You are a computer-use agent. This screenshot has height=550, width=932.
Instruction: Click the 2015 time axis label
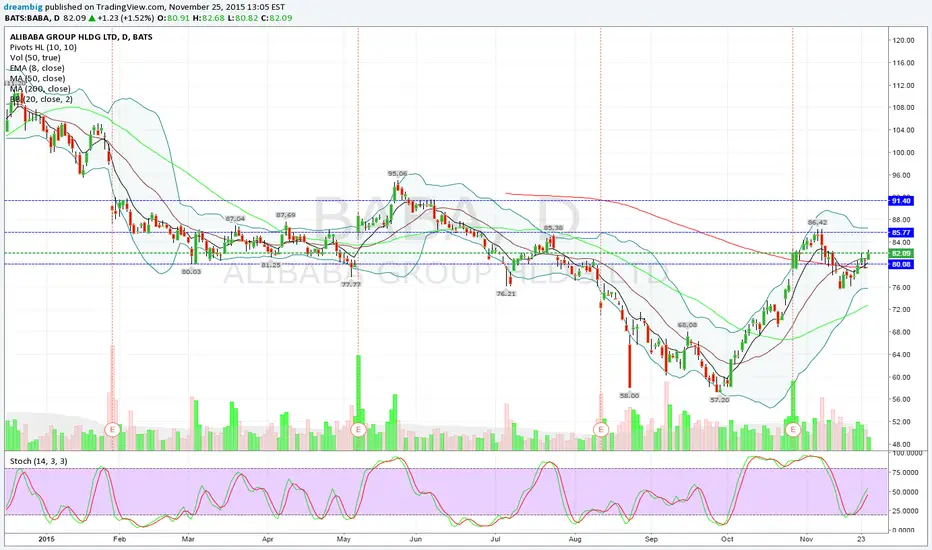[x=46, y=539]
